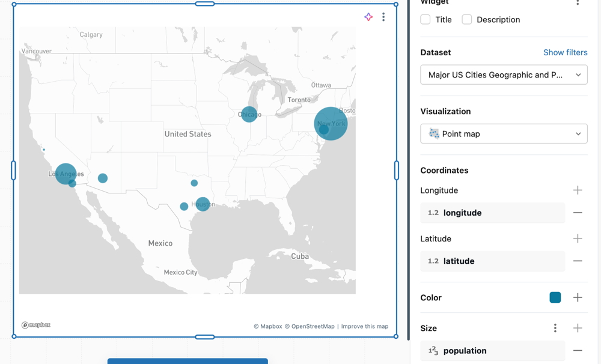Viewport: 601px width, 364px height.
Task: Open the Size section kebab menu
Action: click(555, 328)
